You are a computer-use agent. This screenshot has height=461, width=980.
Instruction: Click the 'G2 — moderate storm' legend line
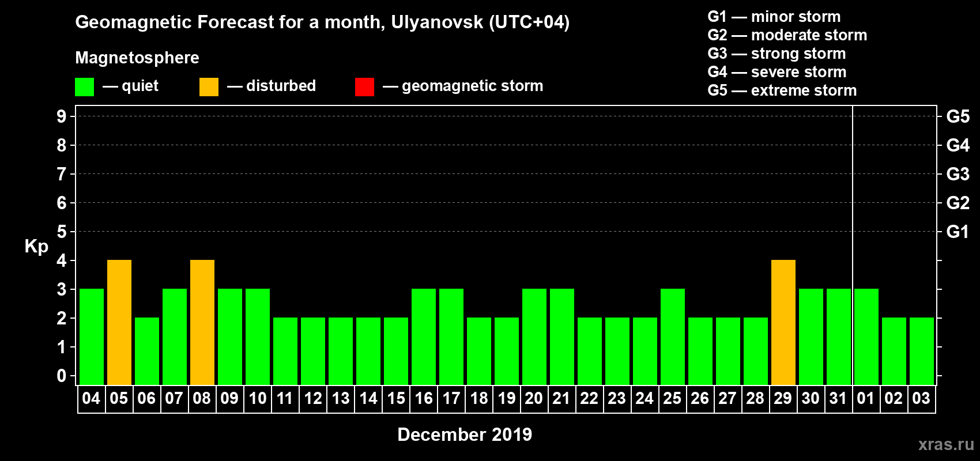pyautogui.click(x=787, y=35)
